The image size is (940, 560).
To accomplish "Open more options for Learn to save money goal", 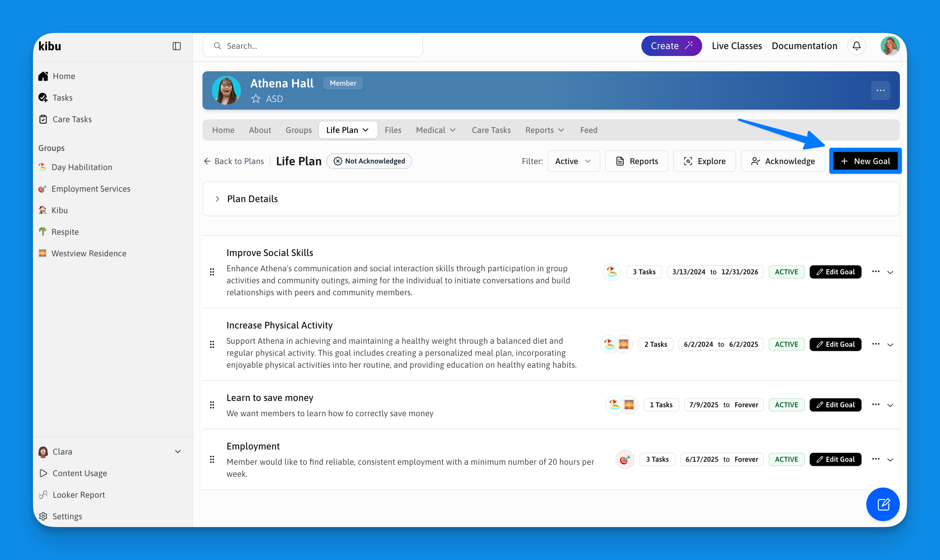I will click(876, 405).
